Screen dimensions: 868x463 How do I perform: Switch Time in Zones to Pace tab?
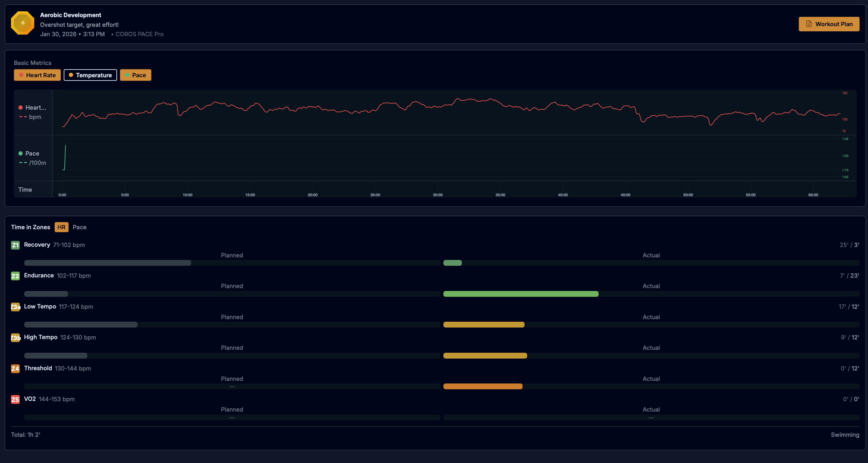[80, 227]
